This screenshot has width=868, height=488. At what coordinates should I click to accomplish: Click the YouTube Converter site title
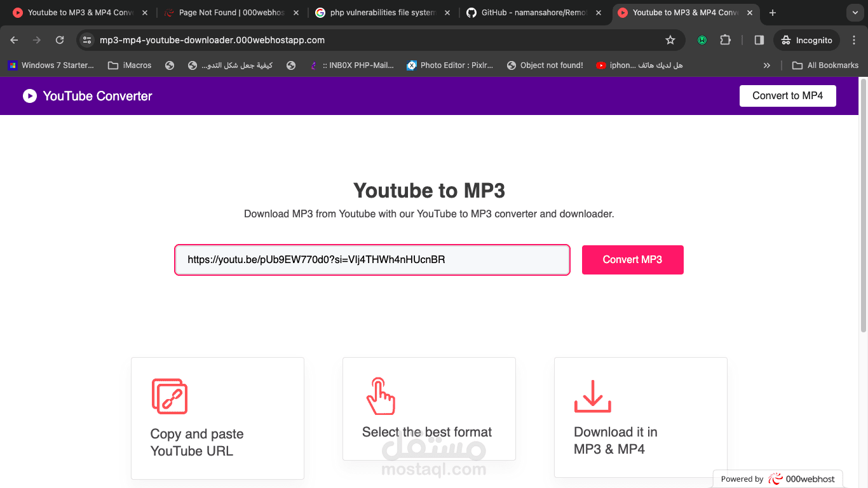[98, 96]
